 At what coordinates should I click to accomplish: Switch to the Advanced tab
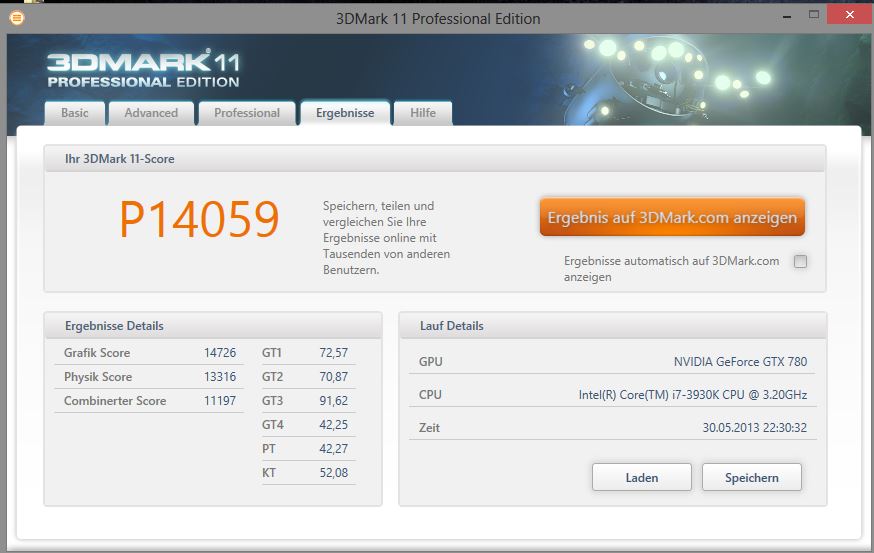(151, 113)
